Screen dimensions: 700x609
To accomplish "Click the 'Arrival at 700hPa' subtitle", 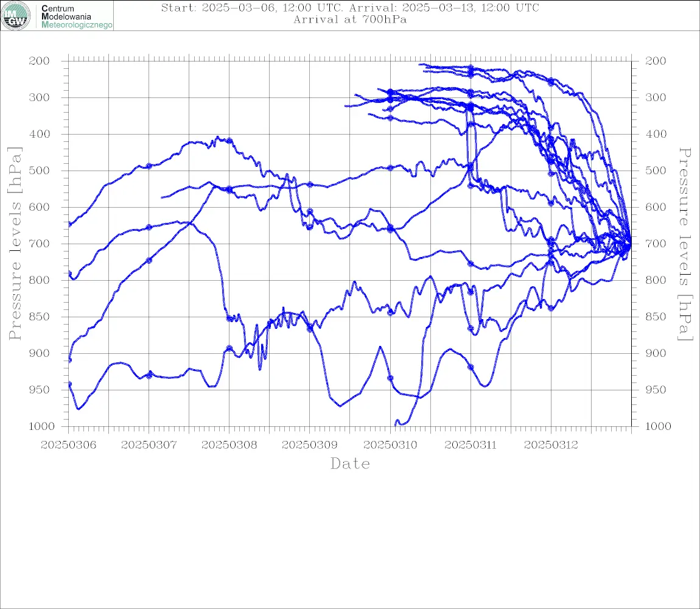I will 350,19.
